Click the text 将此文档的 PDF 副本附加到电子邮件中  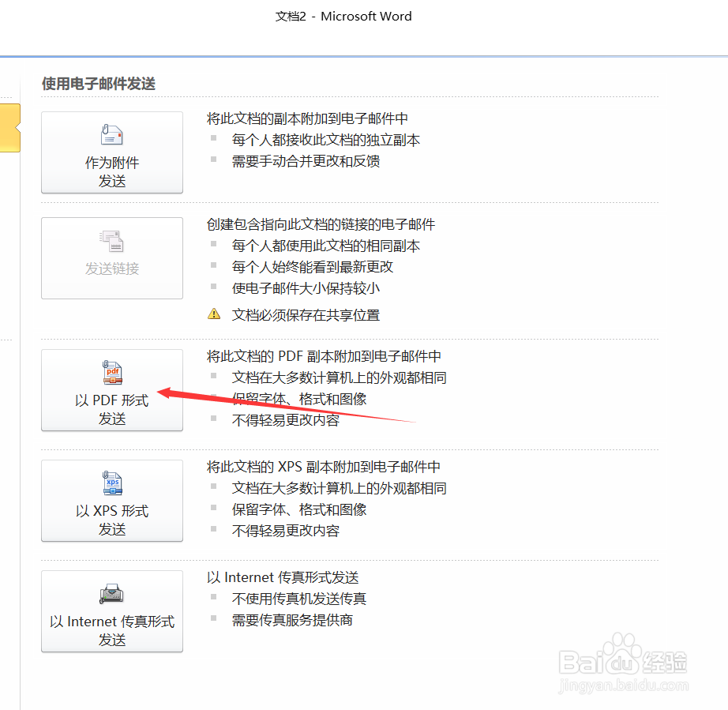(x=324, y=356)
